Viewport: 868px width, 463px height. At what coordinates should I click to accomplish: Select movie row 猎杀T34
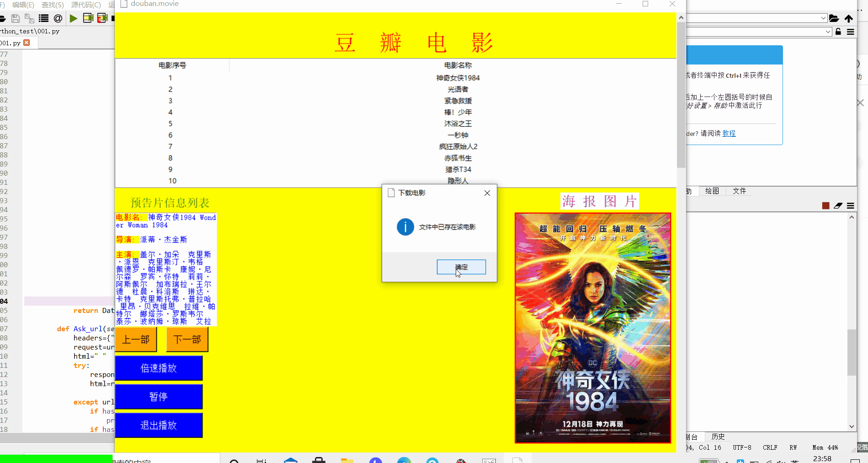click(x=396, y=169)
